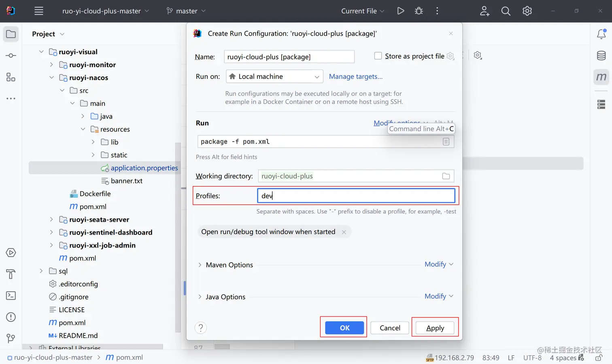Click the Cancel button

[x=390, y=328]
